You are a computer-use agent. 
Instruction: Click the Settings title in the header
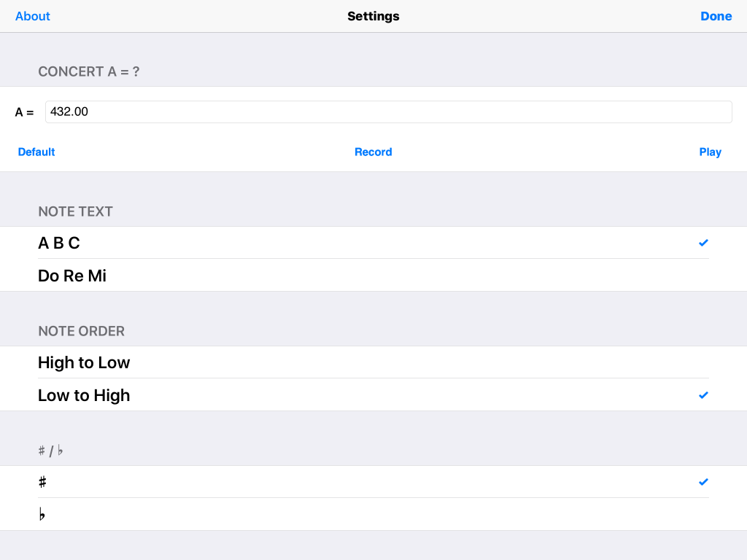pyautogui.click(x=373, y=16)
